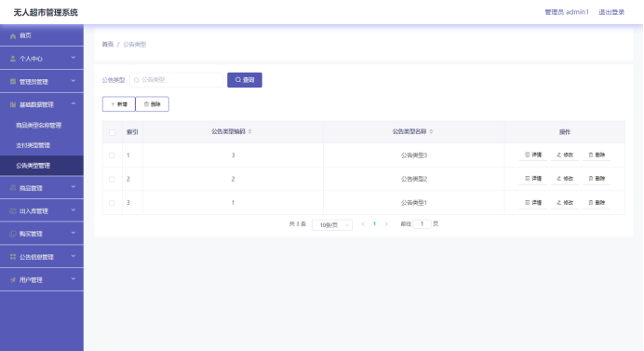Viewport: 644px width, 351px height.
Task: Click 首页 in the breadcrumb
Action: coord(108,45)
